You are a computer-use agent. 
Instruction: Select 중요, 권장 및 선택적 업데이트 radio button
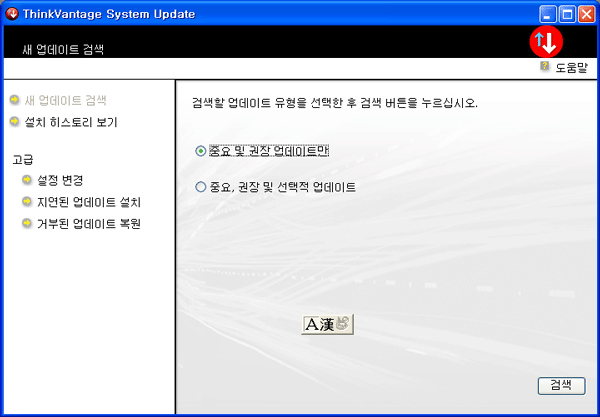click(201, 187)
